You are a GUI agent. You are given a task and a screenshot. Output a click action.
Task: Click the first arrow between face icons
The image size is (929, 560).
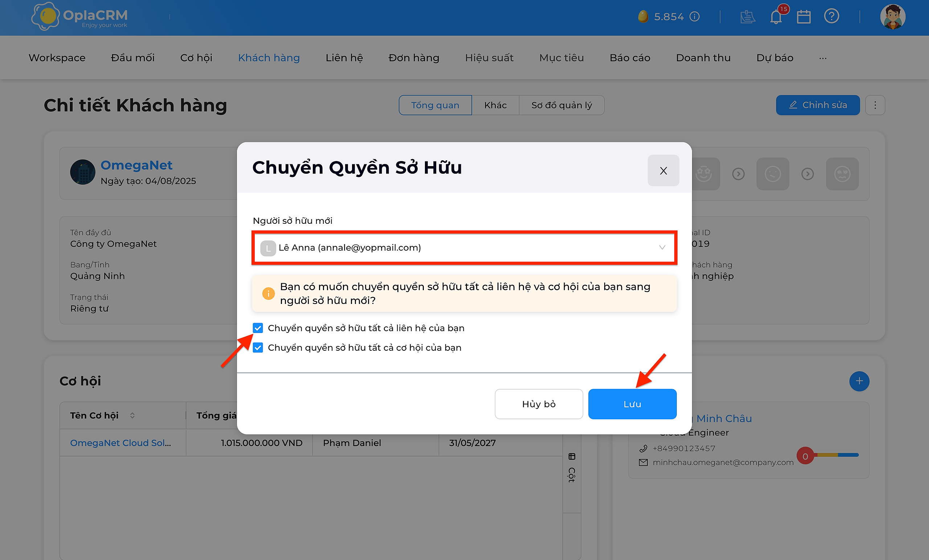(x=738, y=174)
